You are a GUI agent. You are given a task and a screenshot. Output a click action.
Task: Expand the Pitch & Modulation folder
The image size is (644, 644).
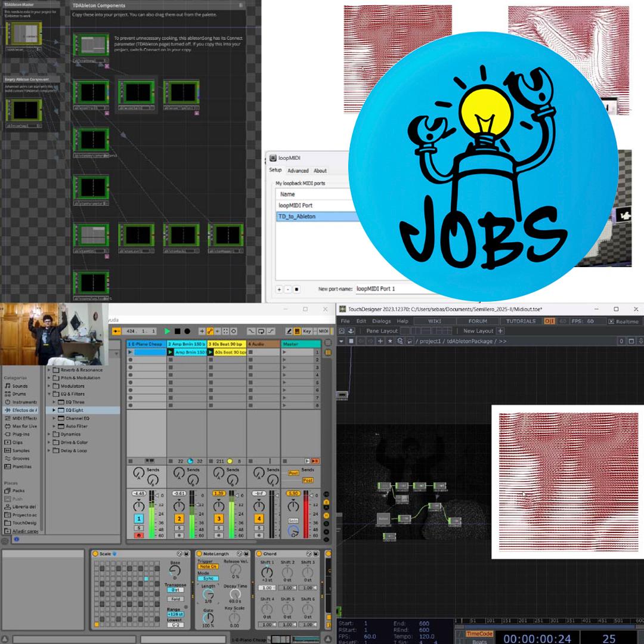click(x=49, y=377)
